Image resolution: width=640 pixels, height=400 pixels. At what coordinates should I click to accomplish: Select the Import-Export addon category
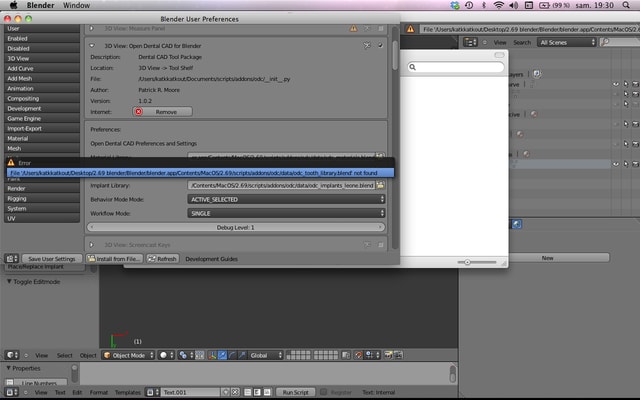point(42,128)
